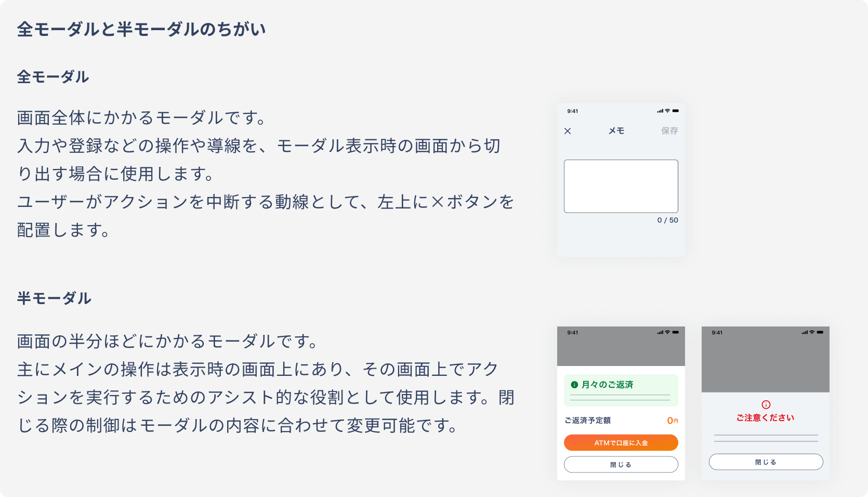Click the orange 0円 repayment amount
The width and height of the screenshot is (868, 497).
(x=672, y=421)
